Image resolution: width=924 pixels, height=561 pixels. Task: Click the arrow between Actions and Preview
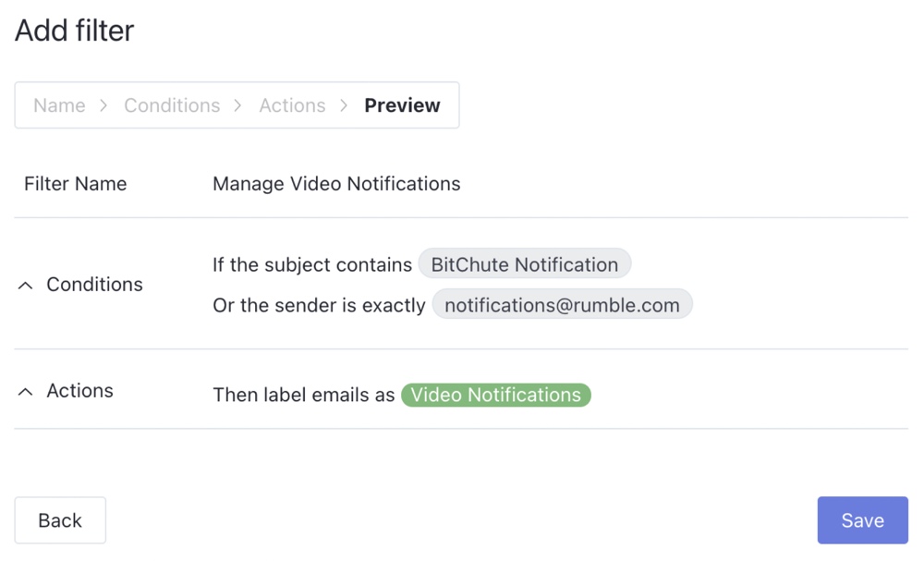[x=344, y=105]
